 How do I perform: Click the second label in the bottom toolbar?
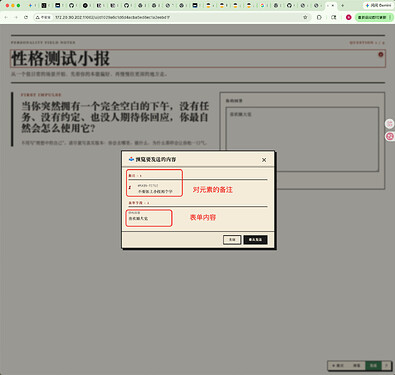[x=357, y=366]
